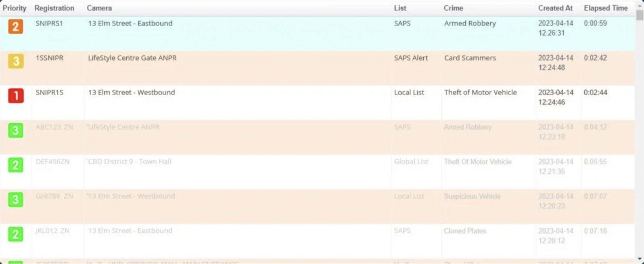Click '13 Elm Street - Eastbound' in SNIPRS1 row
Image resolution: width=644 pixels, height=264 pixels.
pos(130,23)
